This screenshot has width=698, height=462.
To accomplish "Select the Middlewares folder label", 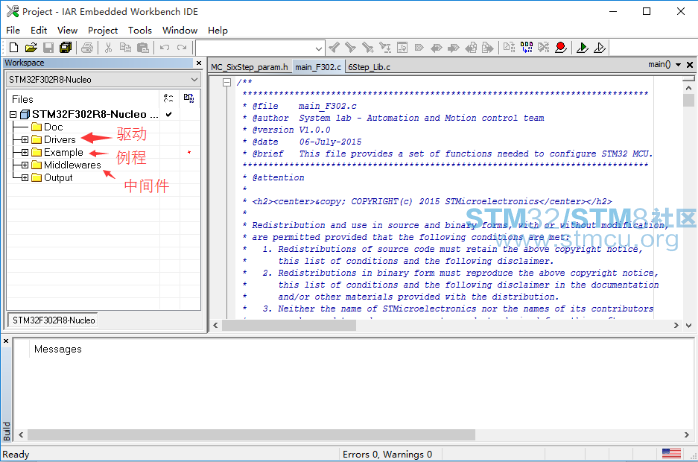I will [73, 165].
